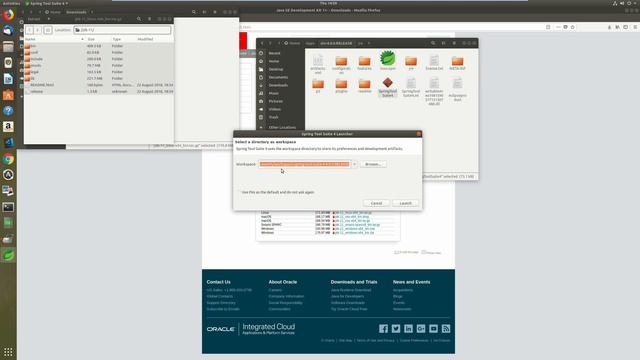The height and width of the screenshot is (360, 640).
Task: Open the META-INF folder icon
Action: 458,63
